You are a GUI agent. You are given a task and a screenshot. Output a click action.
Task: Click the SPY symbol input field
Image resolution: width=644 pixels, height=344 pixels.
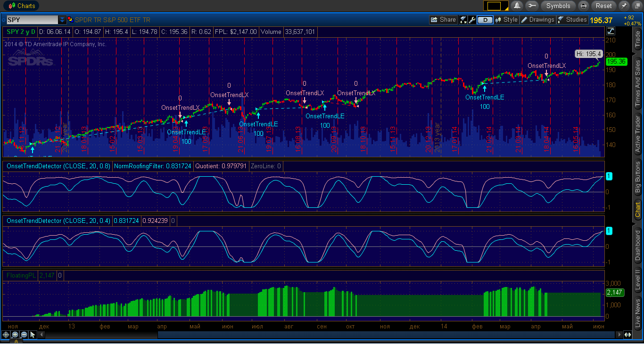pos(32,20)
